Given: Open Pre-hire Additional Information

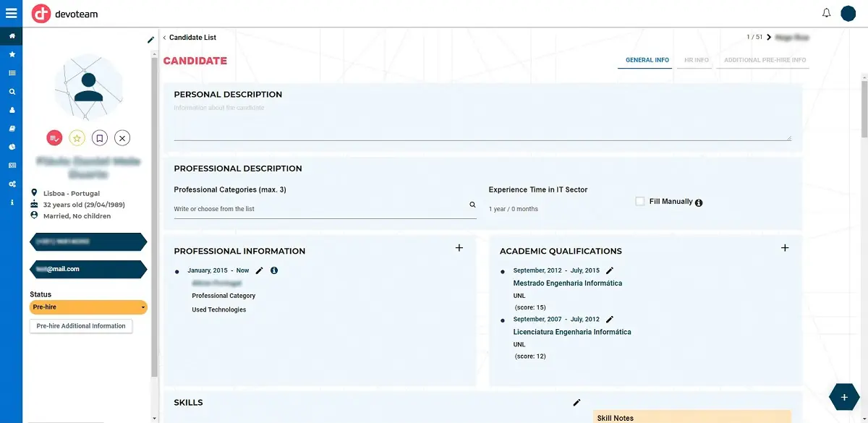Looking at the screenshot, I should [x=80, y=325].
